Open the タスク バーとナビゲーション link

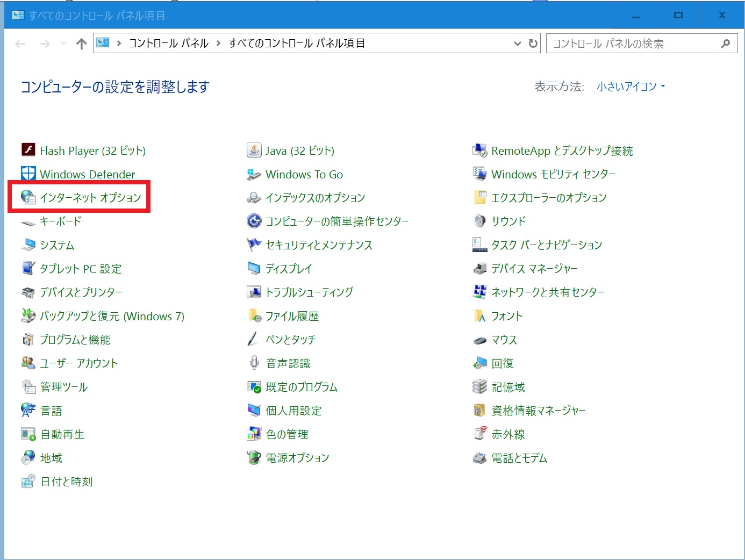pos(547,245)
